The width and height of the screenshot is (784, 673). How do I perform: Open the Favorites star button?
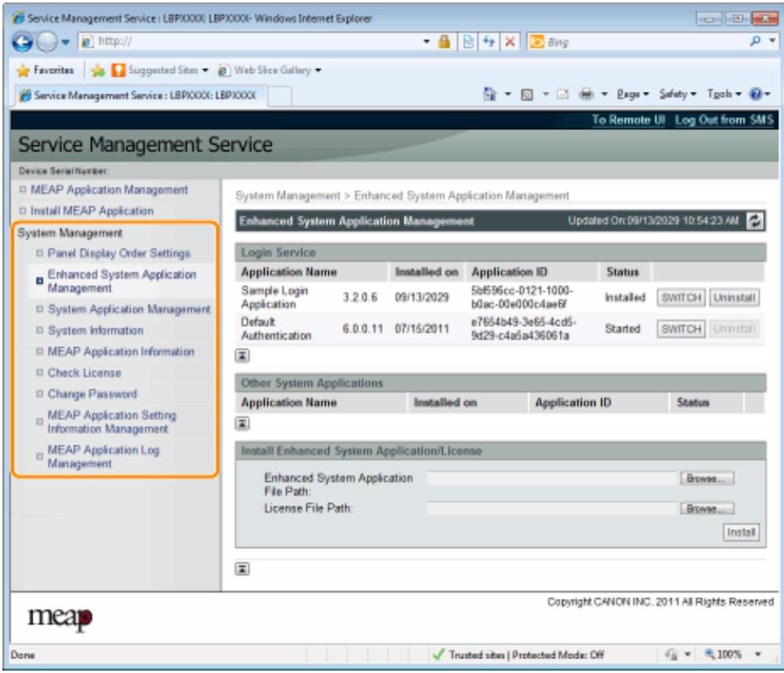click(45, 71)
